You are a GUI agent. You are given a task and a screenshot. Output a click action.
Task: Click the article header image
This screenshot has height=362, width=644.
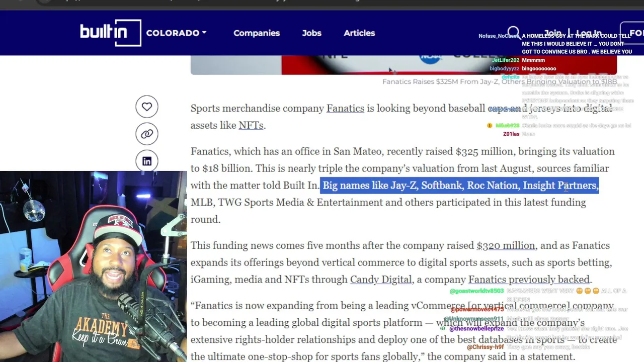pyautogui.click(x=404, y=65)
